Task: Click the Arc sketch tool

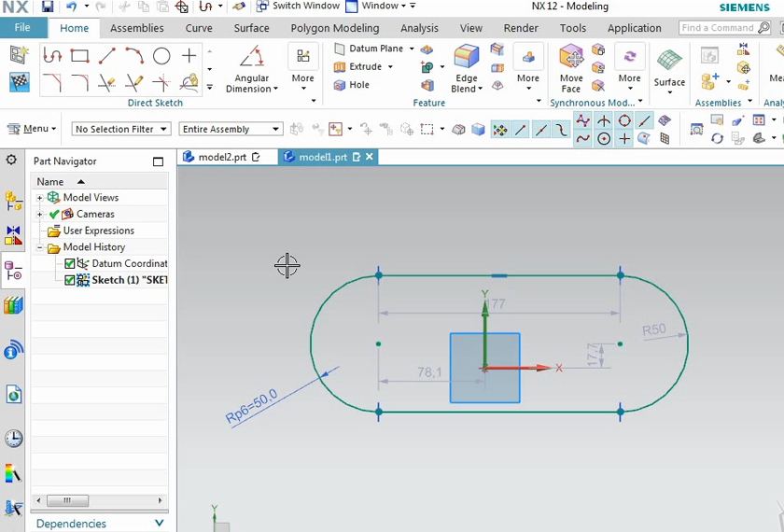Action: (x=134, y=56)
